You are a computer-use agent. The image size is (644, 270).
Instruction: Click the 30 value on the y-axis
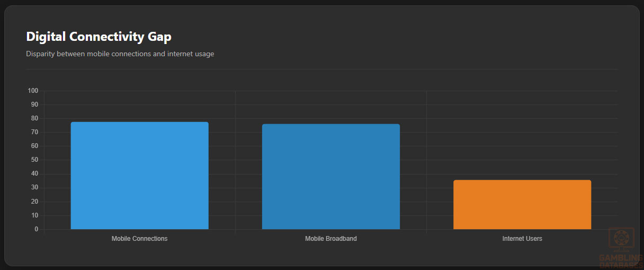click(34, 188)
